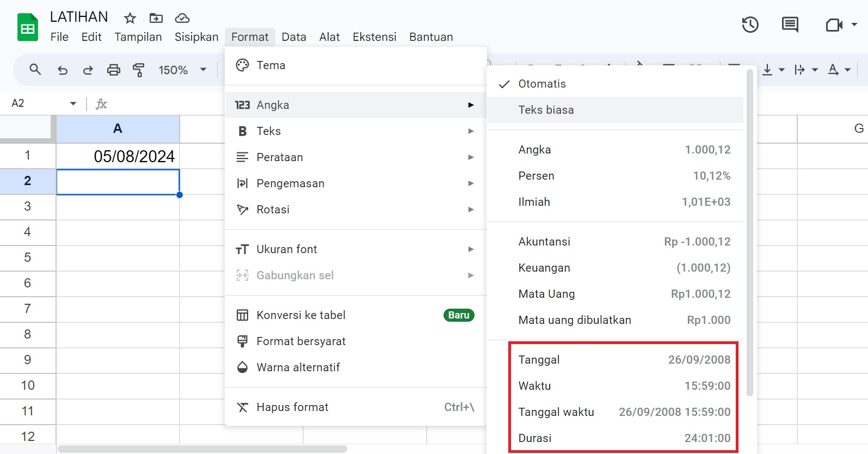
Task: Open the text color dropdown arrow
Action: coord(847,70)
